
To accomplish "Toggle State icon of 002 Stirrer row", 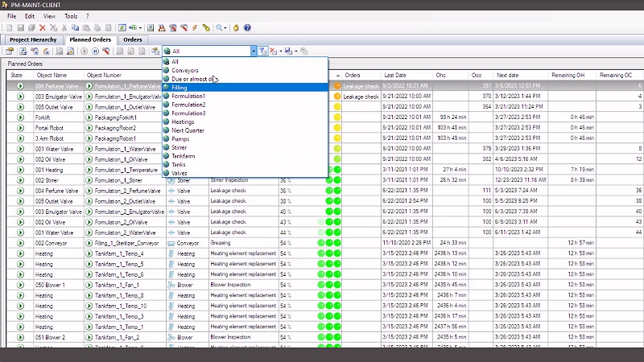I will 20,180.
